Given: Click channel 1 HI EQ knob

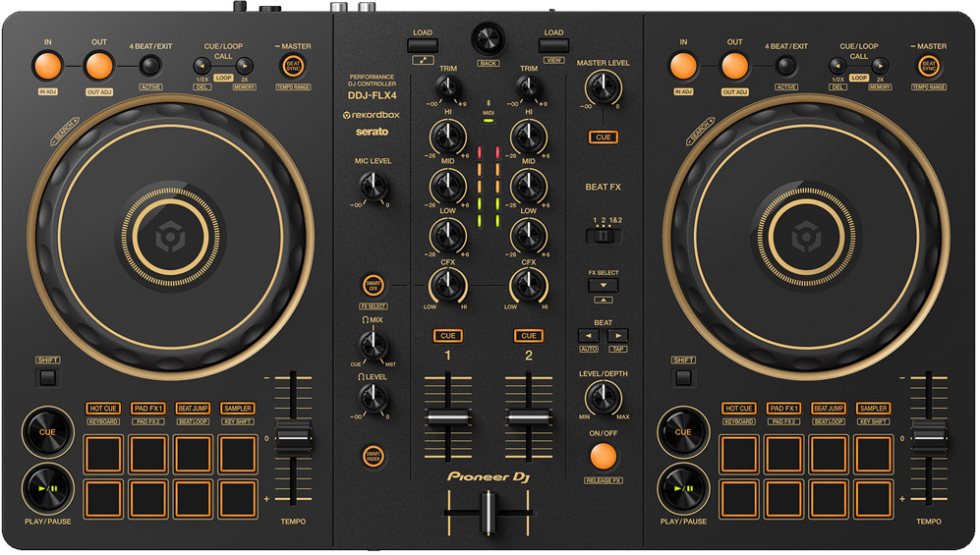Looking at the screenshot, I should [x=447, y=137].
